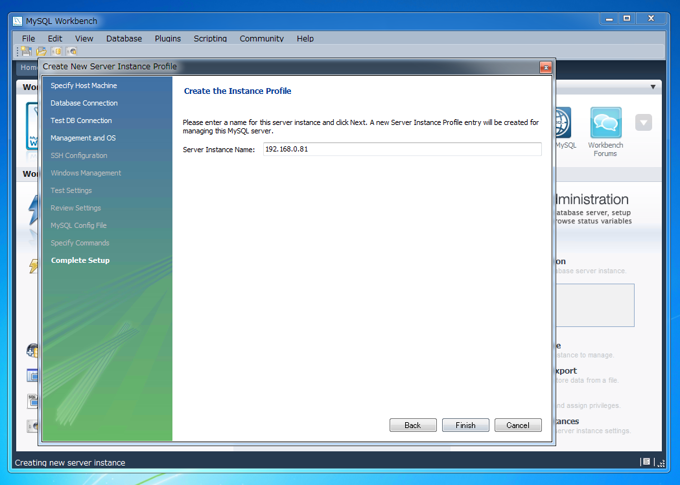Open the Community menu
Screen dimensions: 680x485
click(x=262, y=39)
